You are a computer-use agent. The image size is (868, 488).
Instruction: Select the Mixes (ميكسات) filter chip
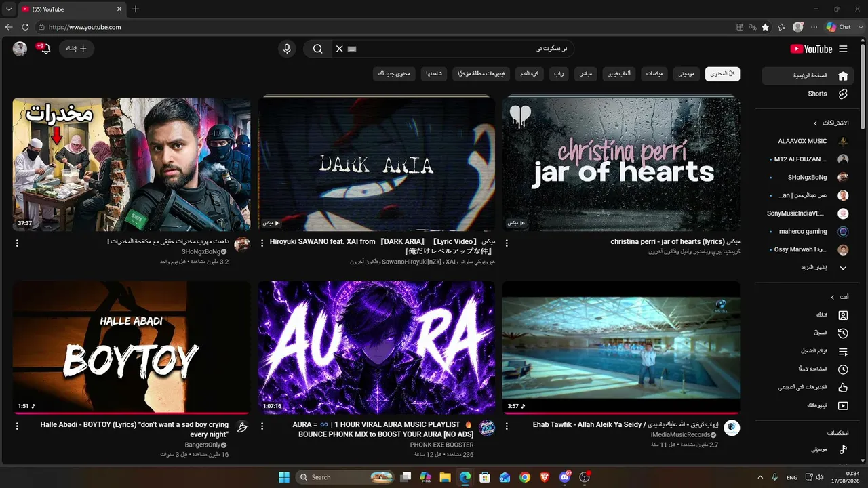pos(655,73)
